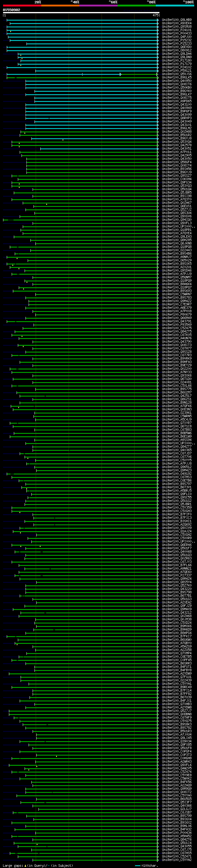Open the hit UniRef100_Q9M9Q9
This screenshot has width=197, height=868.
click(x=176, y=789)
